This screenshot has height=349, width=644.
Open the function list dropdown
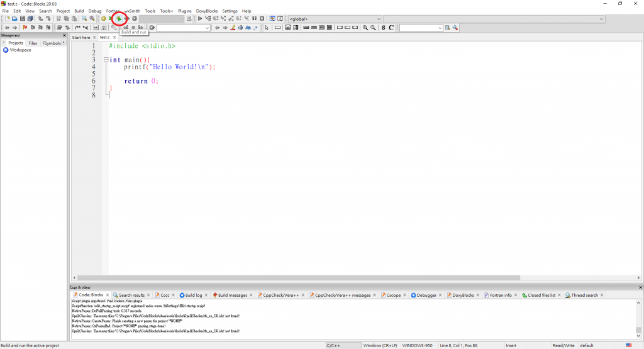(494, 19)
